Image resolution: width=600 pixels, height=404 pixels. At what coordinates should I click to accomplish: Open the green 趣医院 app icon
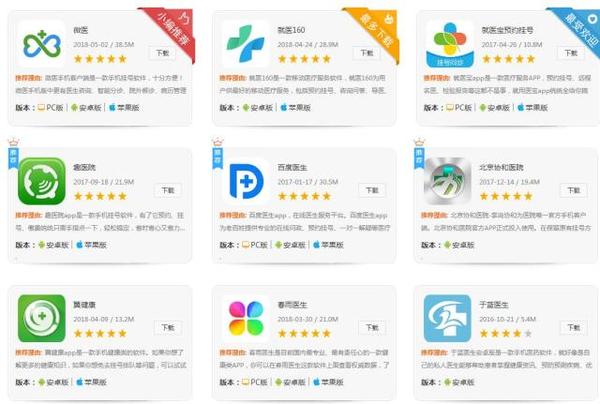[42, 181]
